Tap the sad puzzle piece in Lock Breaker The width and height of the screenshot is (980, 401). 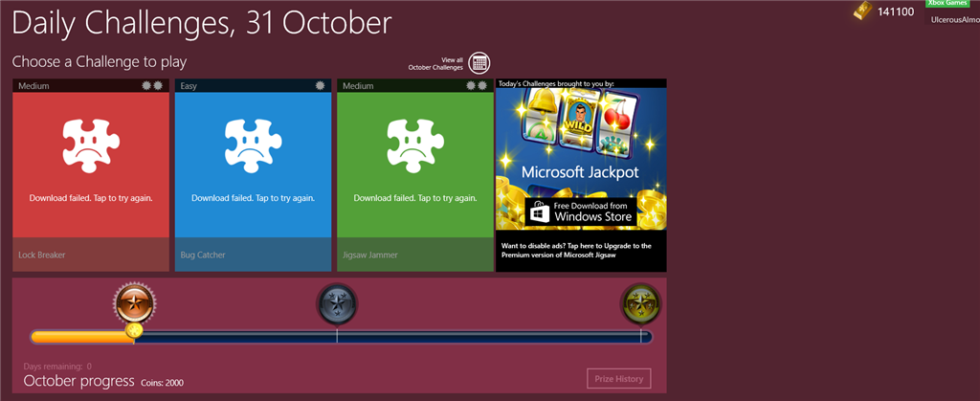click(x=91, y=146)
